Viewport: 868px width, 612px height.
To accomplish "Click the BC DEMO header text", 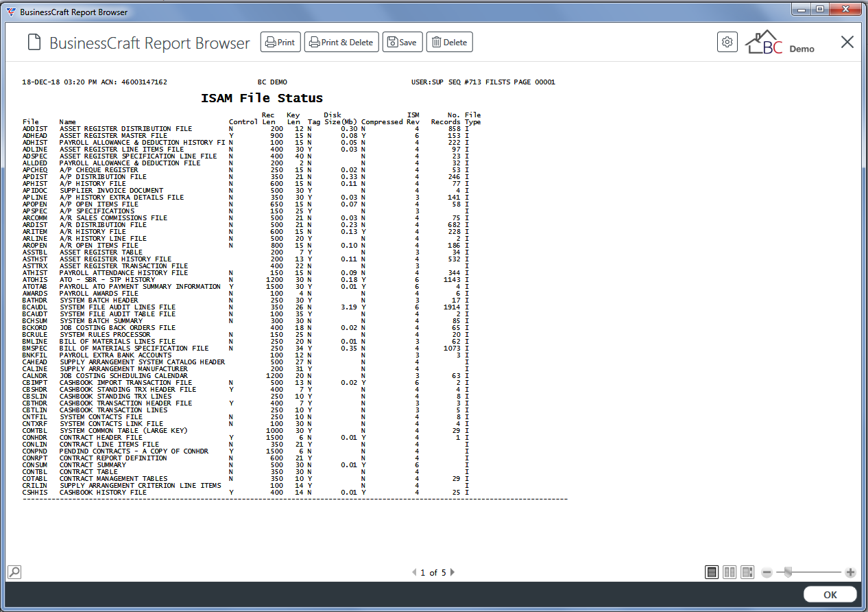I will pyautogui.click(x=272, y=82).
